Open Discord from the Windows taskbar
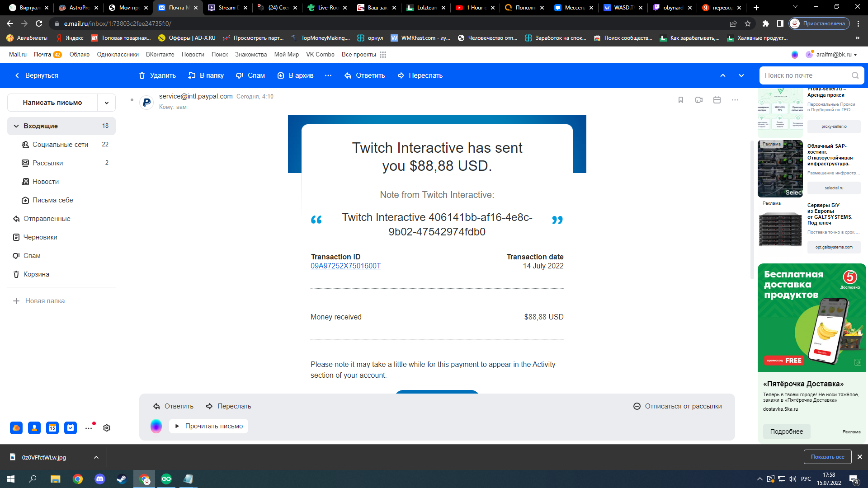Image resolution: width=868 pixels, height=488 pixels. [x=99, y=479]
